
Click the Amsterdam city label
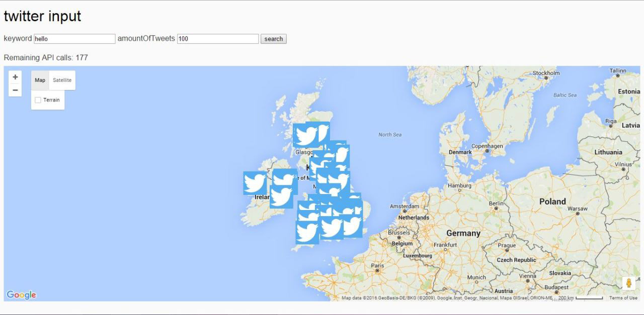pyautogui.click(x=405, y=206)
